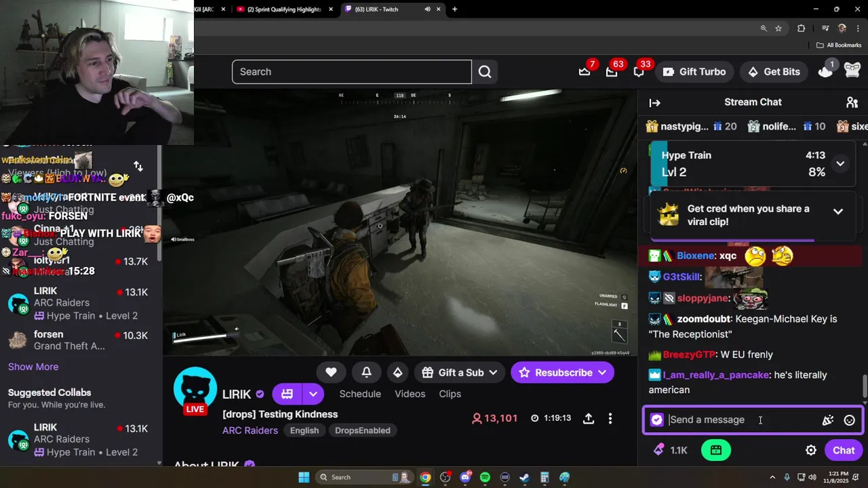The width and height of the screenshot is (868, 488).
Task: Click the DropsEnabled tag
Action: point(363,430)
